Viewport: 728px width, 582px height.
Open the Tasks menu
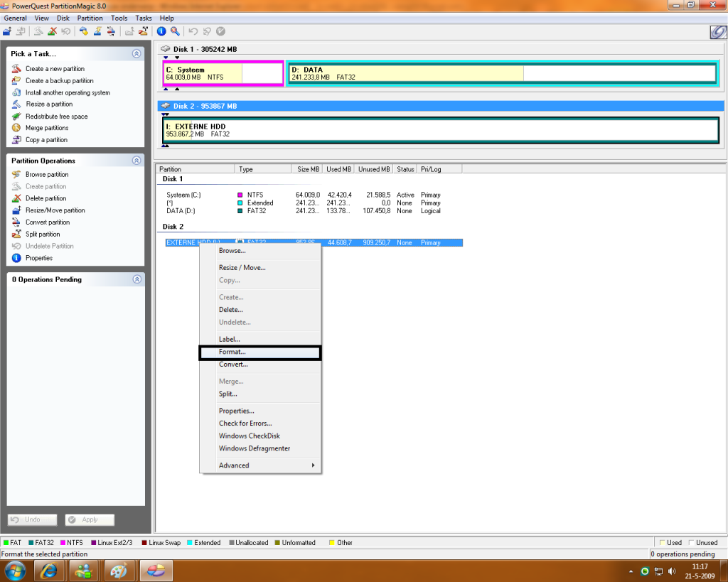(x=144, y=18)
